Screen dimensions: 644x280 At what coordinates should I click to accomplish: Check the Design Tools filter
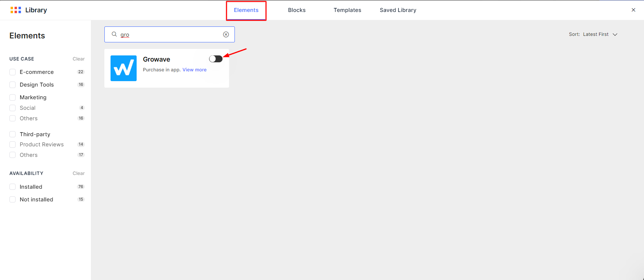[13, 85]
